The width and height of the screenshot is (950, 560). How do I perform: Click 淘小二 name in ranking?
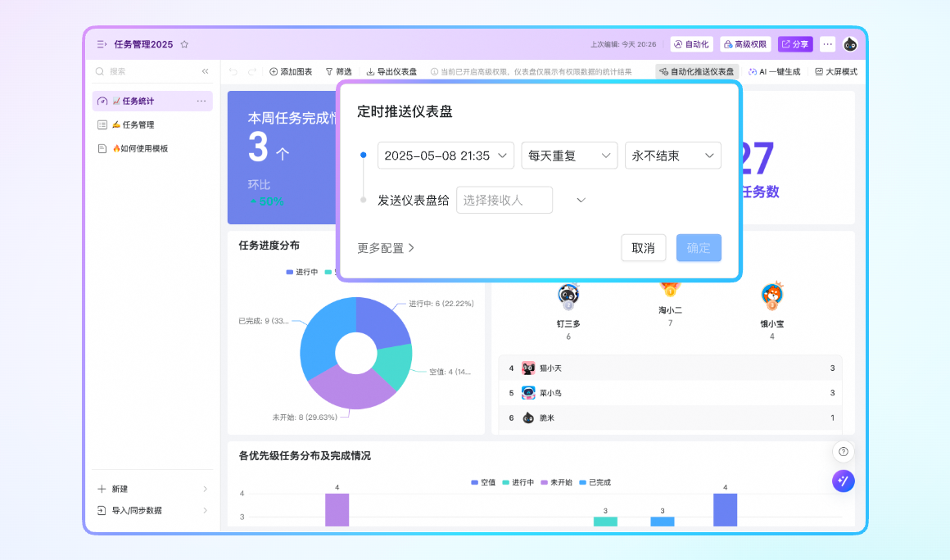coord(670,310)
